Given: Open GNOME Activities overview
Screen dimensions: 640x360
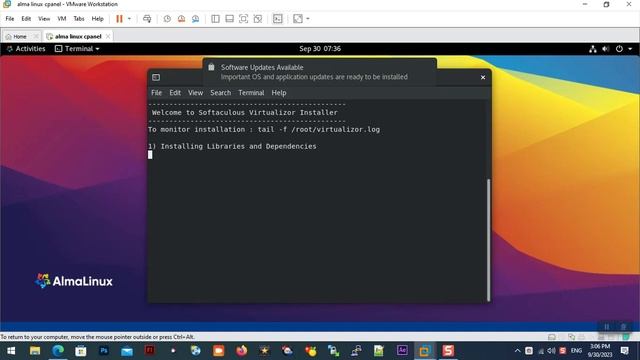Looking at the screenshot, I should [x=26, y=49].
